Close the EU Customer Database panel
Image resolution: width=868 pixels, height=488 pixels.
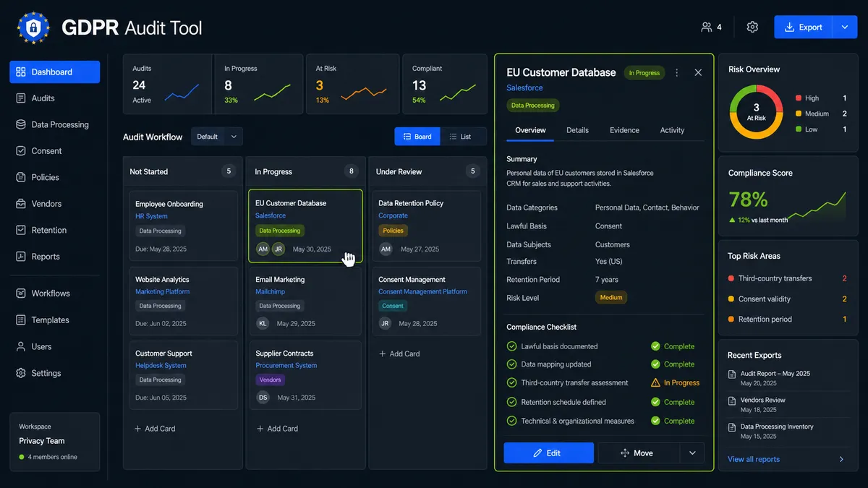(x=698, y=72)
